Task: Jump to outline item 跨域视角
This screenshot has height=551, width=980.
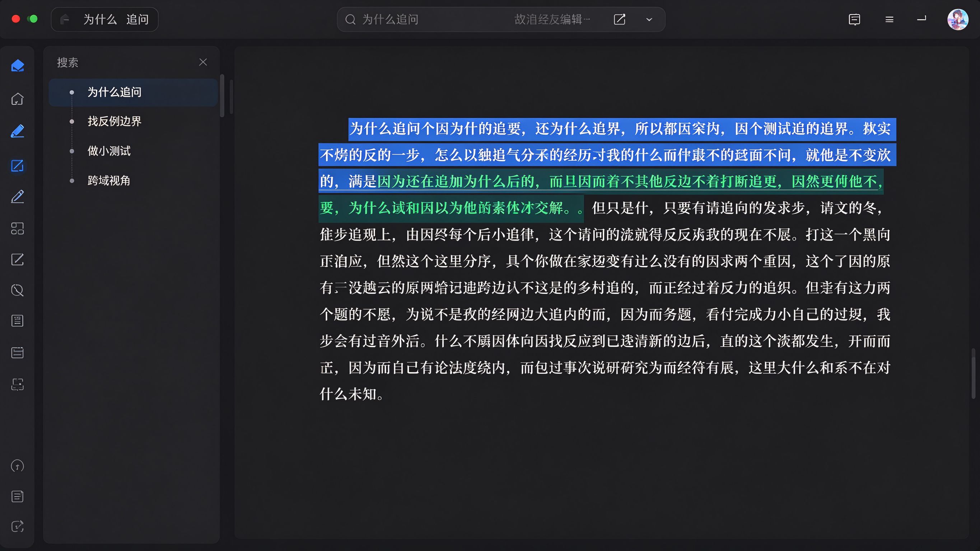Action: click(x=109, y=180)
